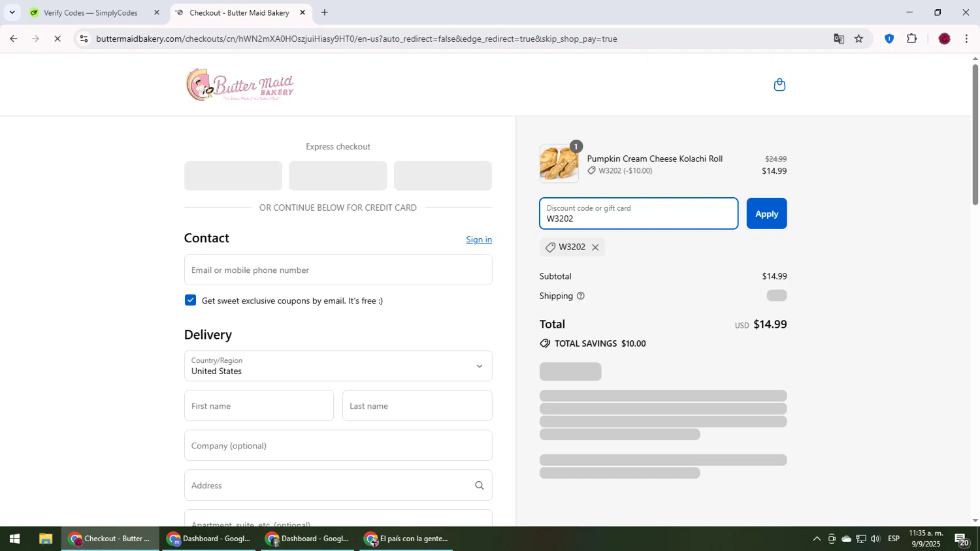
Task: Open the OneDrive cloud tray icon
Action: point(846,539)
